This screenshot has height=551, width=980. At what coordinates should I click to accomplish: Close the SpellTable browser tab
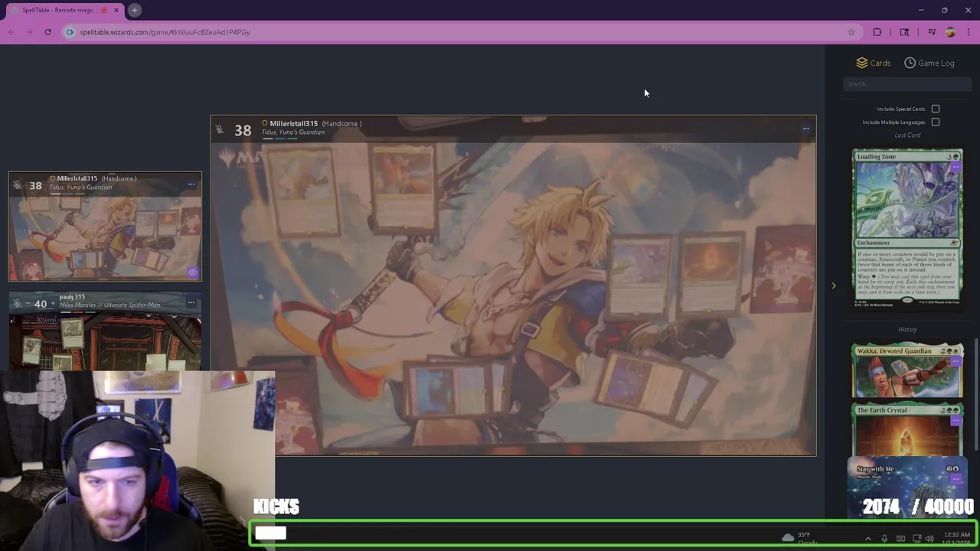[116, 10]
